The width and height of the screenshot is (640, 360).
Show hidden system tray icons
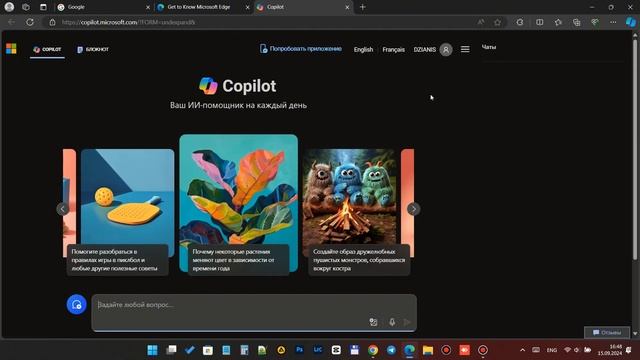pos(522,350)
